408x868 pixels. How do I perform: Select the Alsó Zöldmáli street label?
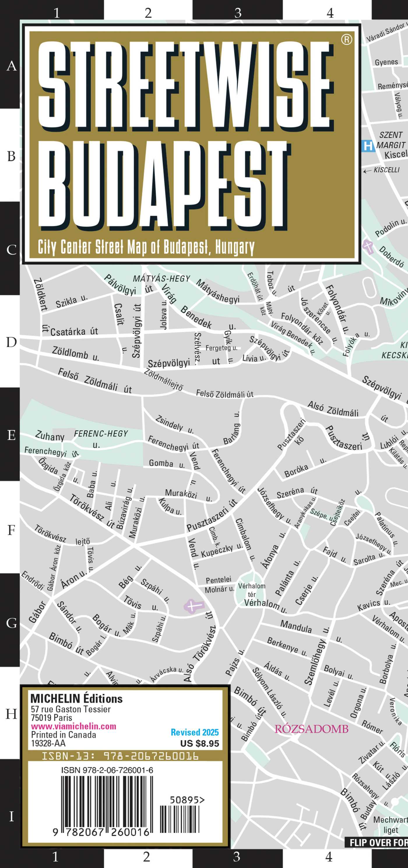(333, 409)
